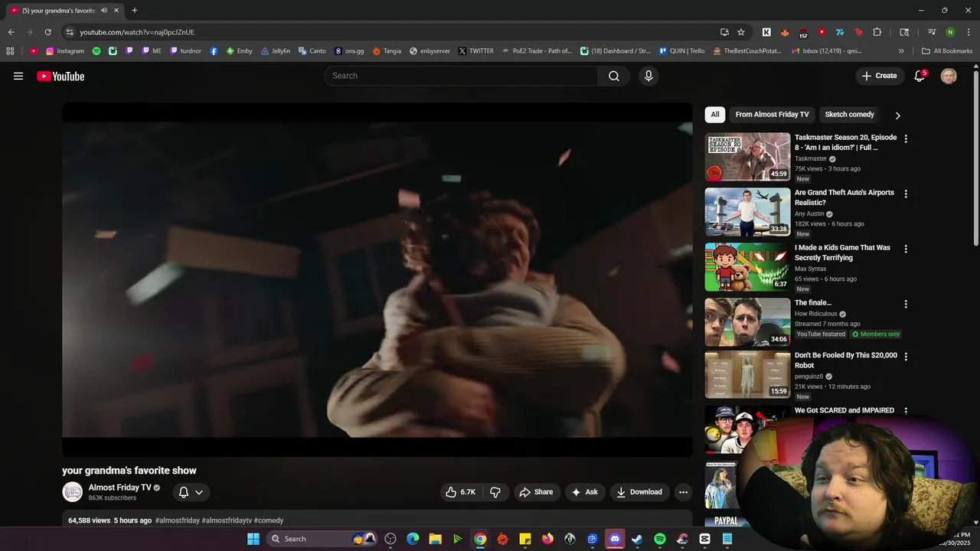Open File Explorer from the taskbar
This screenshot has width=980, height=551.
[435, 539]
